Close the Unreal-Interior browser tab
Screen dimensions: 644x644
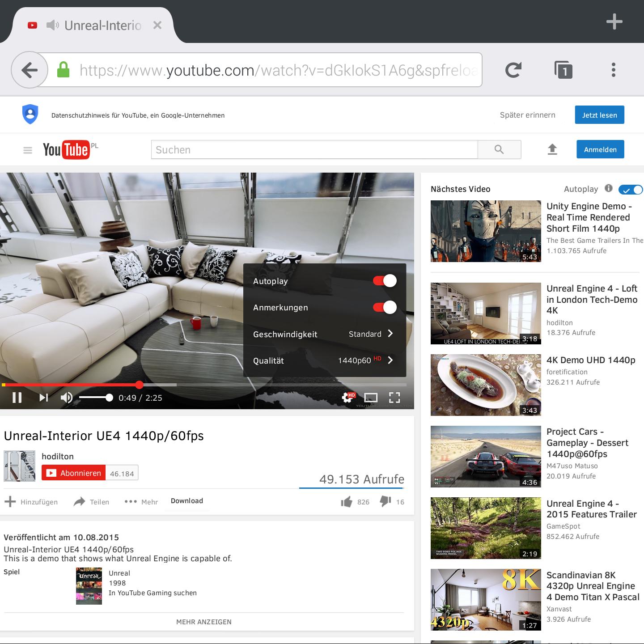pyautogui.click(x=157, y=25)
